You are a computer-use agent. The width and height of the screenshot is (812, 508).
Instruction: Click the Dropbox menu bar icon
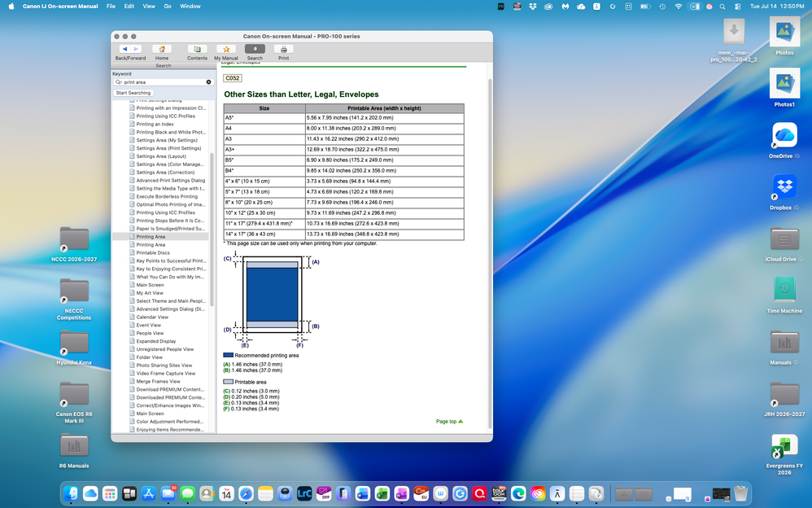[x=532, y=7]
